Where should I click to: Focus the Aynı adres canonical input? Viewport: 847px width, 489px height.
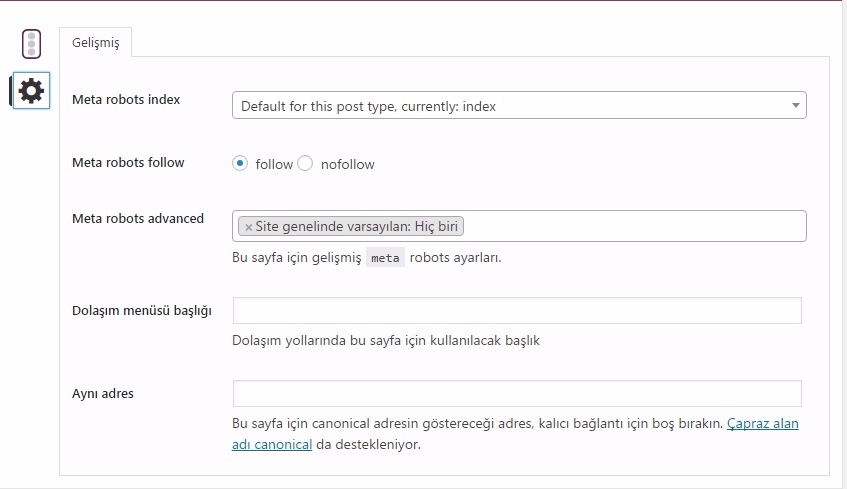(x=517, y=393)
